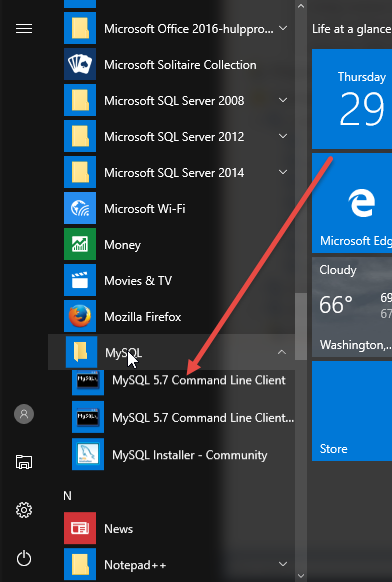
Task: Click the Power button icon
Action: pyautogui.click(x=24, y=558)
